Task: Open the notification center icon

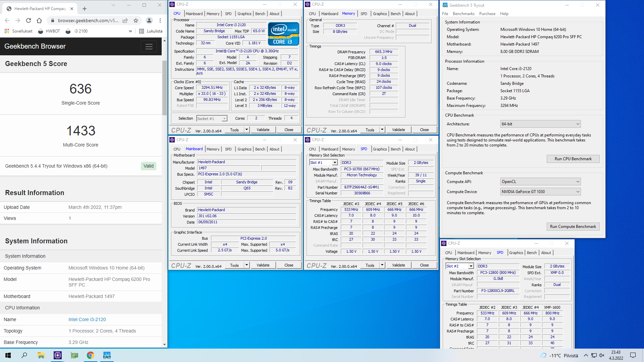Action: 633,355
